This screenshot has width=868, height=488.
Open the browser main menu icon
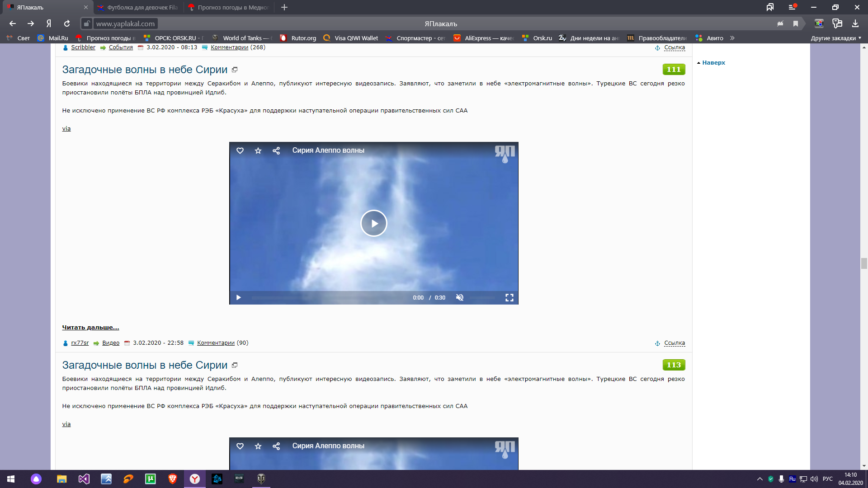(x=792, y=7)
